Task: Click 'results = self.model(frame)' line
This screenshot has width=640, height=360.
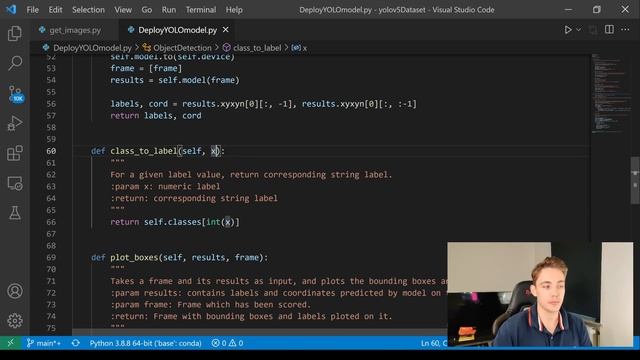Action: pos(175,80)
